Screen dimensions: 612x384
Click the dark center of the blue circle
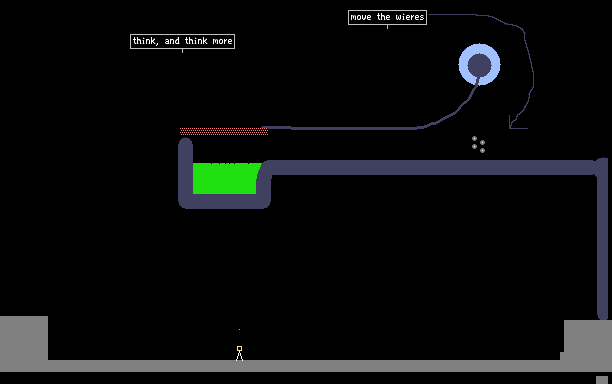(x=479, y=65)
